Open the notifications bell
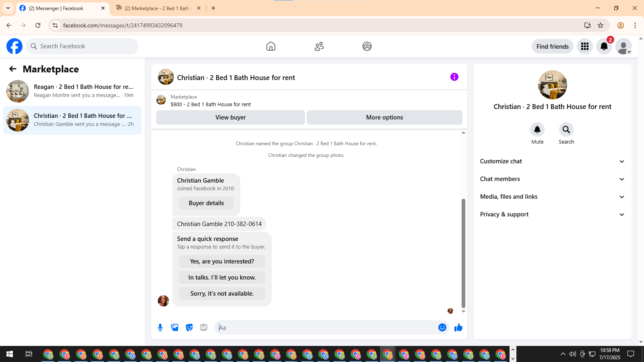Viewport: 644px width, 362px height. pyautogui.click(x=604, y=46)
